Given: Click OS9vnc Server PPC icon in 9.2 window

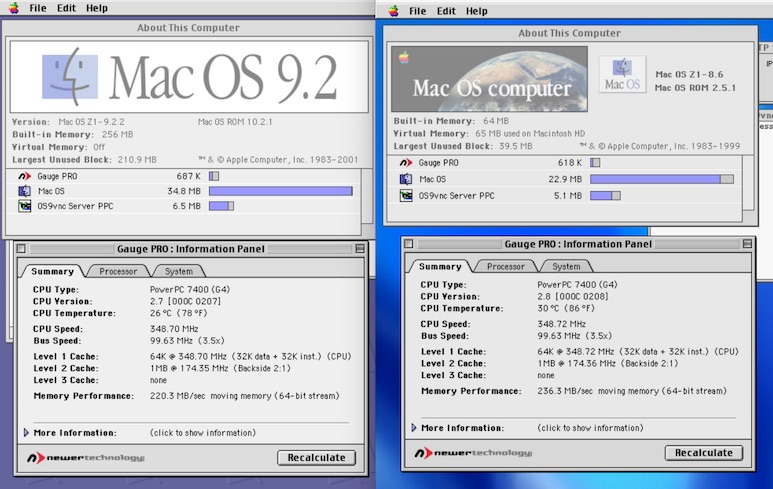Looking at the screenshot, I should (25, 206).
